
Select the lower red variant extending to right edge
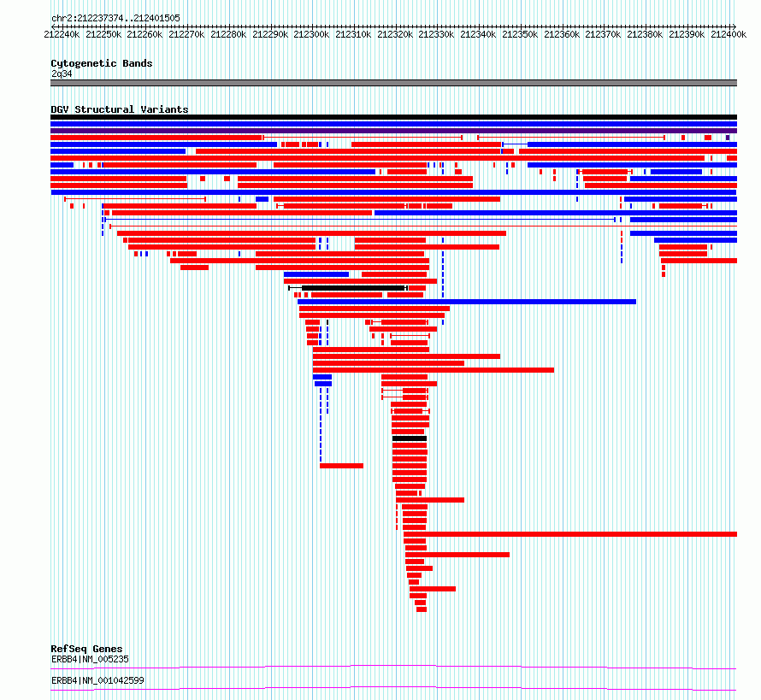tap(570, 534)
